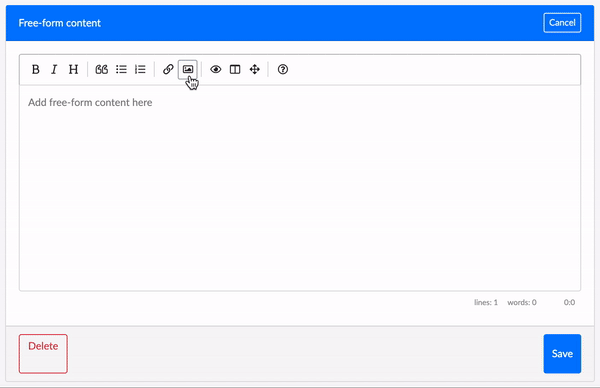The width and height of the screenshot is (600, 388).
Task: Click the lines counter in status bar
Action: tap(486, 302)
